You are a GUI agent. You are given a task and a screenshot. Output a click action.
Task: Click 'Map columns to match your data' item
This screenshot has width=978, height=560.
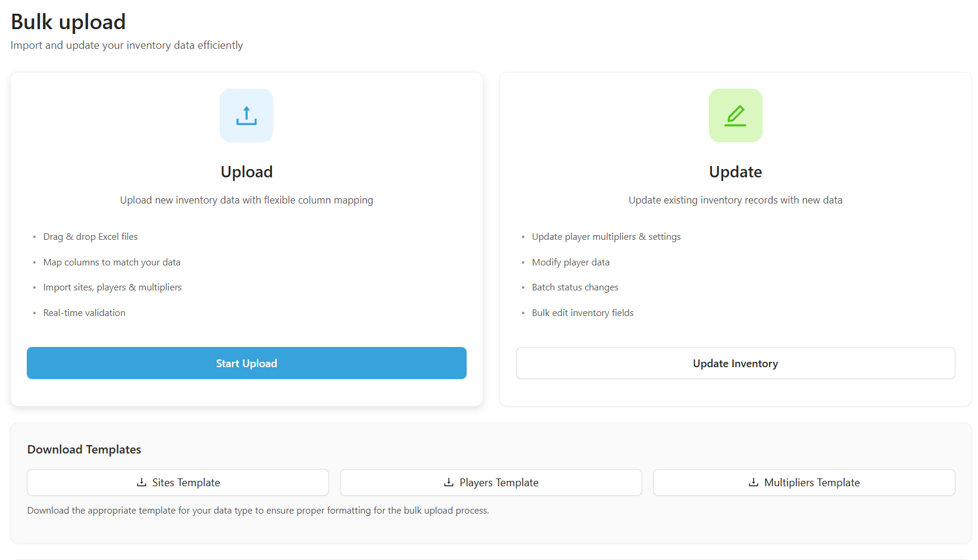pyautogui.click(x=112, y=262)
